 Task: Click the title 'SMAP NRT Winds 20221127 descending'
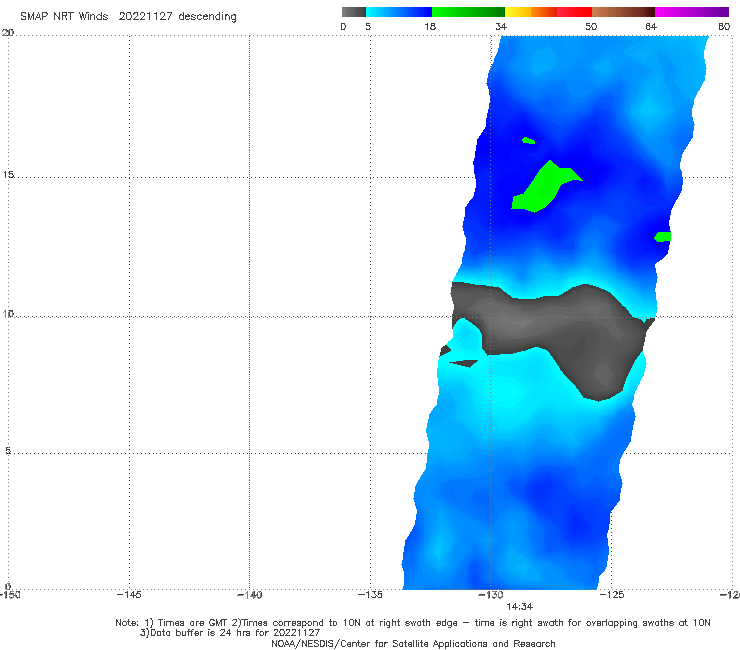(x=128, y=17)
